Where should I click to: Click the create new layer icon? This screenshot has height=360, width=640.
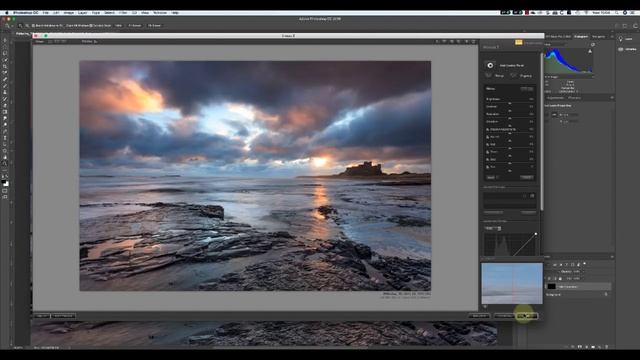pyautogui.click(x=600, y=347)
